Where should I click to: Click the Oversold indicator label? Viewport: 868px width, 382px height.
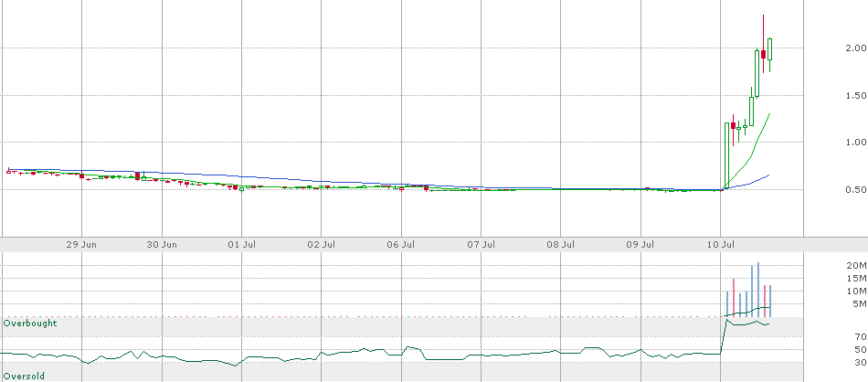point(25,377)
